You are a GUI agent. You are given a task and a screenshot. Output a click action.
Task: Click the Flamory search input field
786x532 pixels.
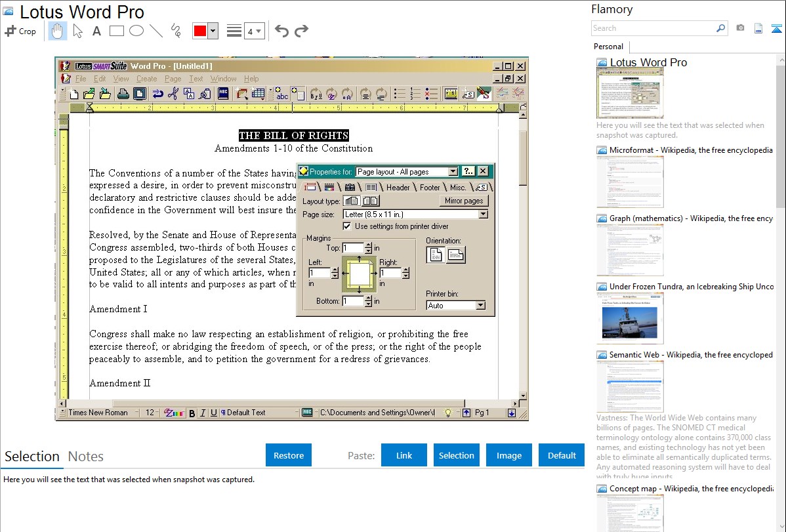pyautogui.click(x=653, y=28)
